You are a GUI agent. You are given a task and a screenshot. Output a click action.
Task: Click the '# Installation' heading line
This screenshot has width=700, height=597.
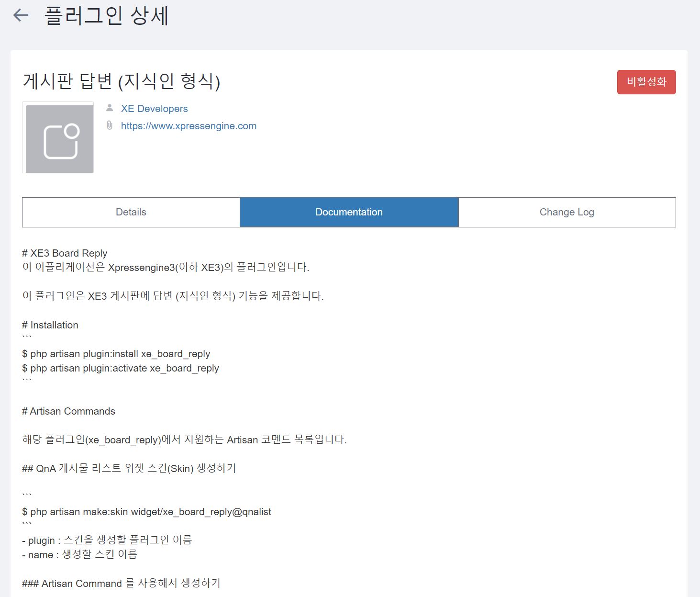coord(50,325)
